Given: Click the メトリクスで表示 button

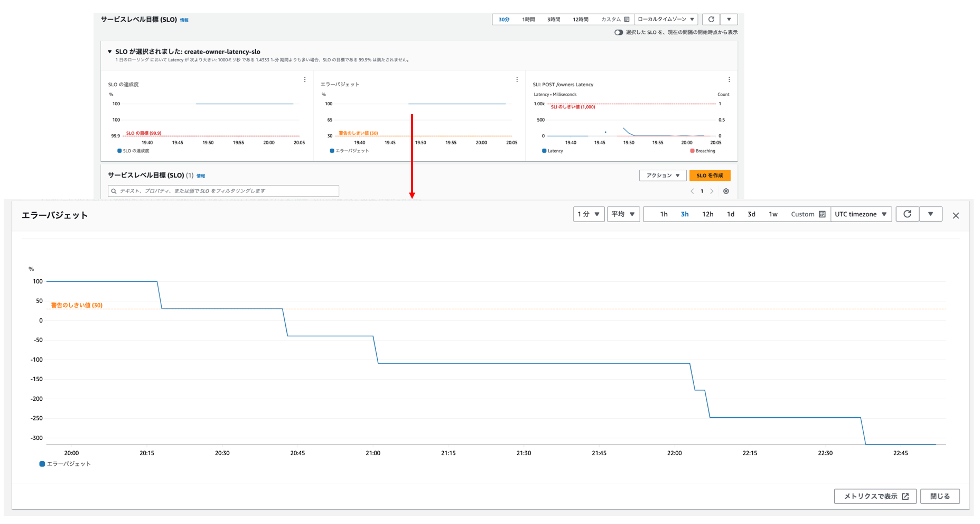Looking at the screenshot, I should [875, 497].
